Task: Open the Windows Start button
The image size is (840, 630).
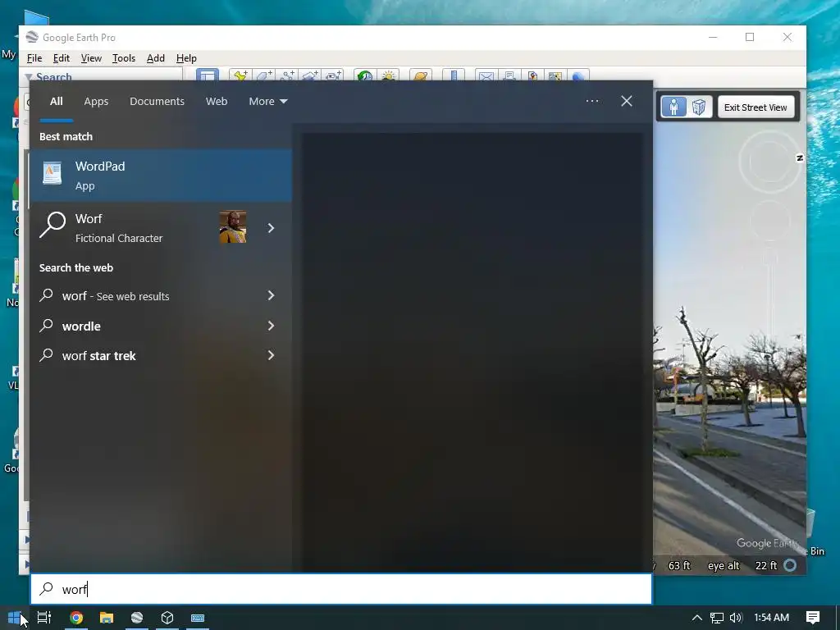Action: point(13,618)
